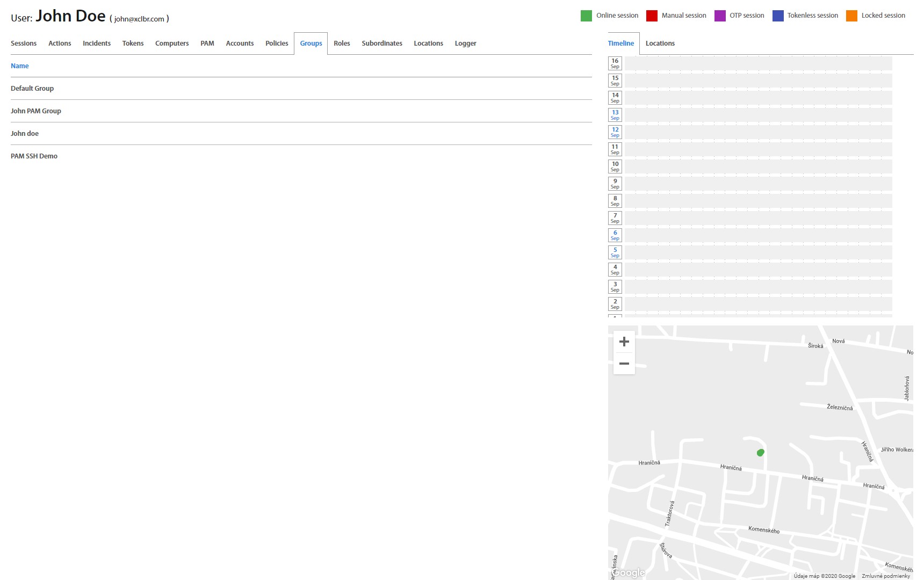Select the 16 Sep timeline date

615,63
